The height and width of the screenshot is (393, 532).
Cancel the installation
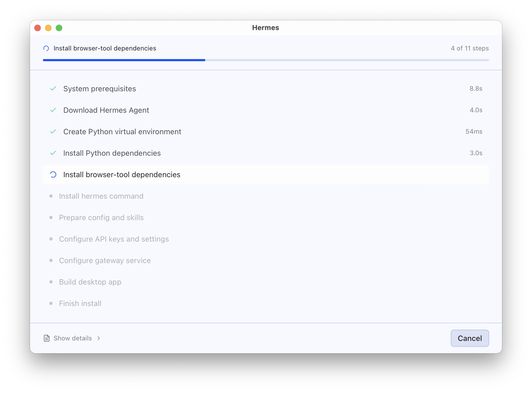pyautogui.click(x=470, y=338)
